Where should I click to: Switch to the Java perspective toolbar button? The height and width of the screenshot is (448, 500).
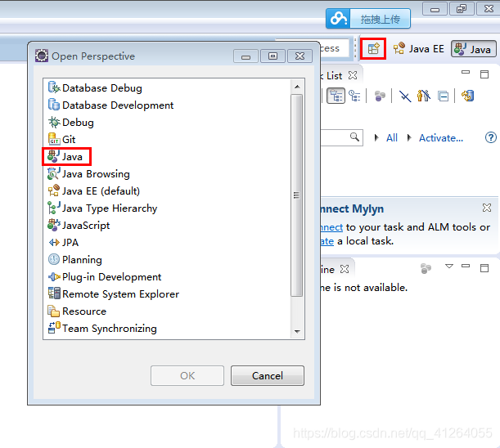[x=474, y=49]
